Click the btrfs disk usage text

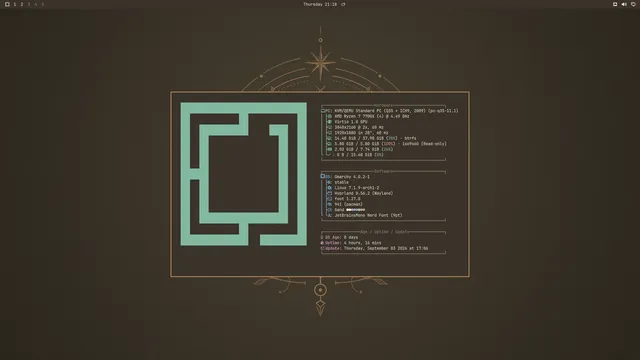[x=375, y=138]
